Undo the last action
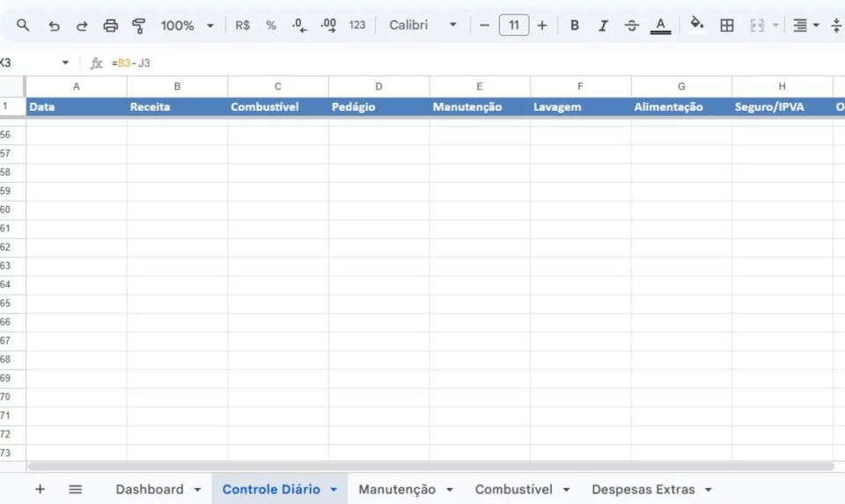The image size is (845, 504). [54, 26]
